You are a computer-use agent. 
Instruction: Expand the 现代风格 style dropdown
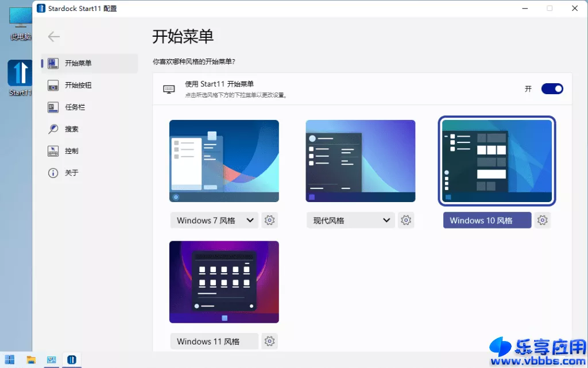[350, 220]
